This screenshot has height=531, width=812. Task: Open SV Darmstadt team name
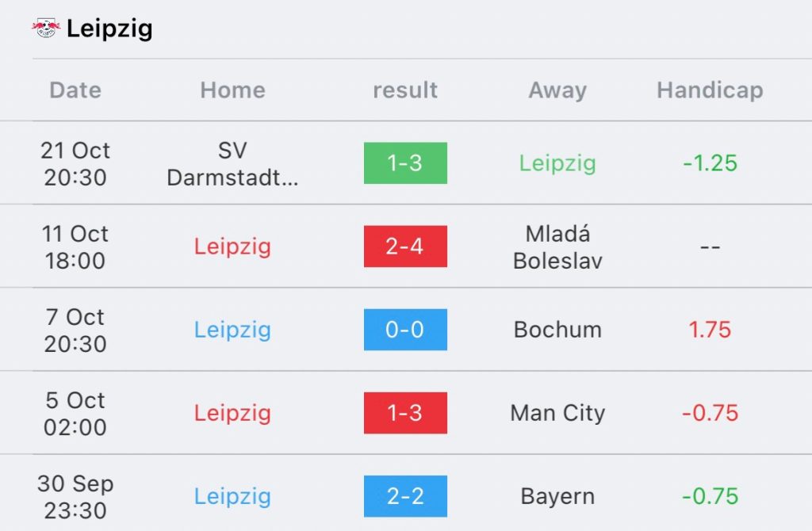232,163
